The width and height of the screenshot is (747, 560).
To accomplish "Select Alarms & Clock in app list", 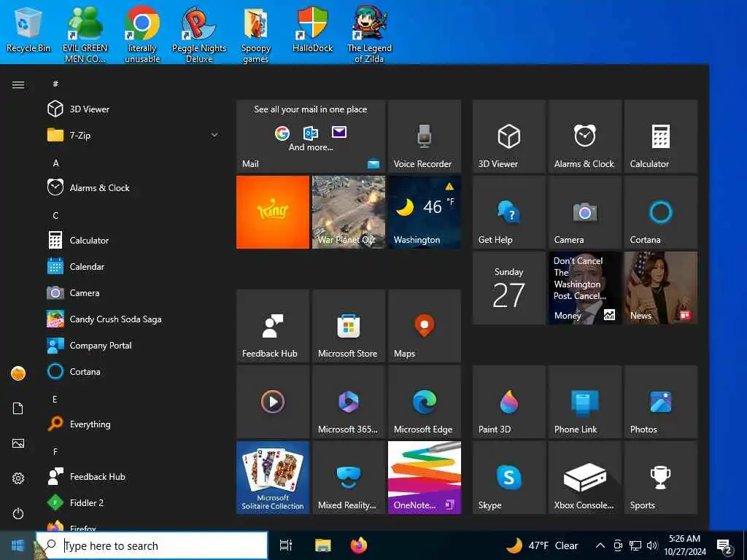I will click(133, 187).
